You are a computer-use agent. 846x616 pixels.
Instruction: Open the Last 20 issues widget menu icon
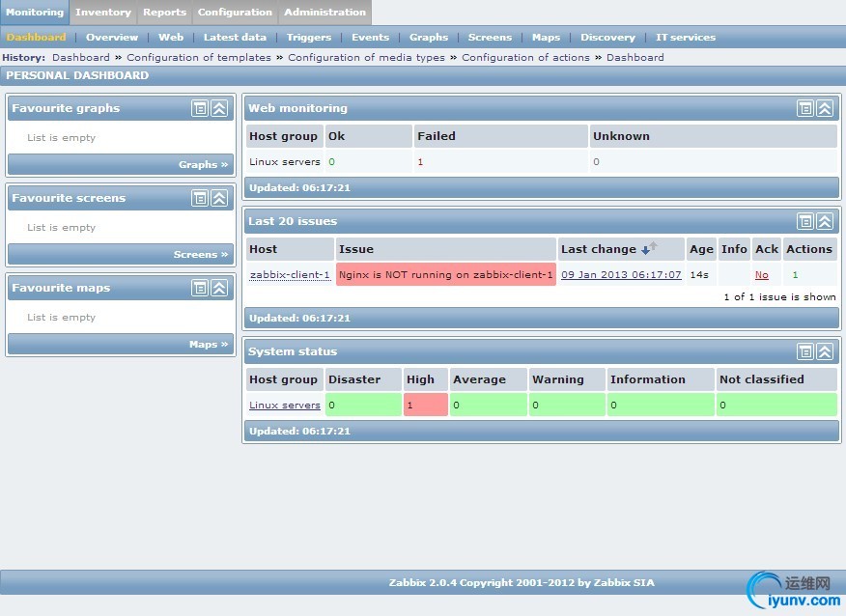[805, 221]
